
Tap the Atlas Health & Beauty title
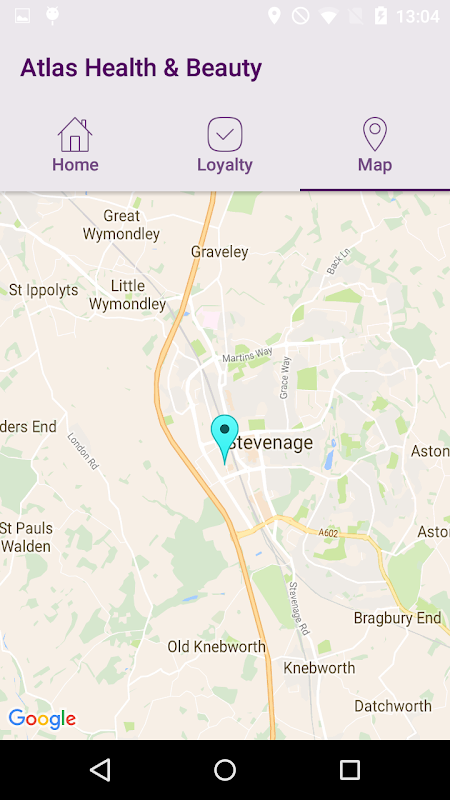[x=141, y=68]
